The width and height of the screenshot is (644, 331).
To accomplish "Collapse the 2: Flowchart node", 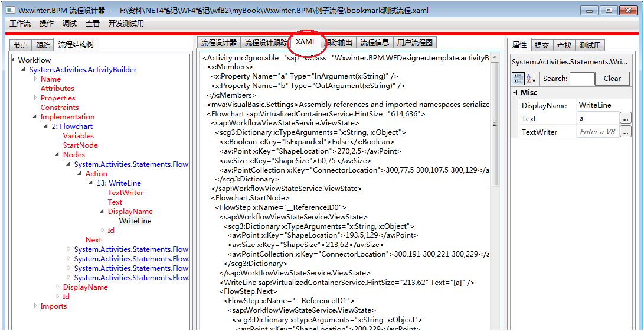I will 46,126.
